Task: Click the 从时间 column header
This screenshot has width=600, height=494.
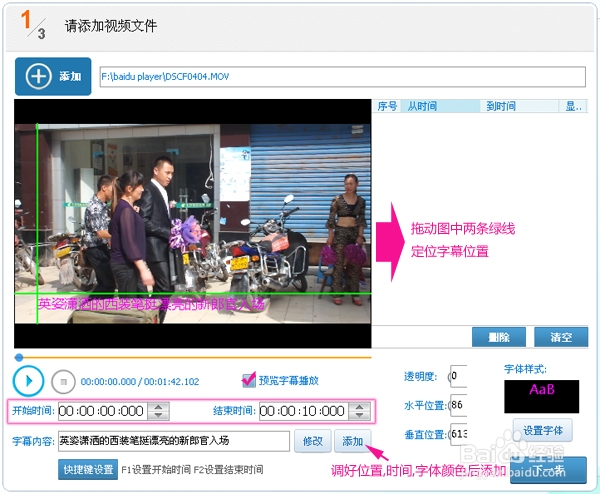Action: 440,106
